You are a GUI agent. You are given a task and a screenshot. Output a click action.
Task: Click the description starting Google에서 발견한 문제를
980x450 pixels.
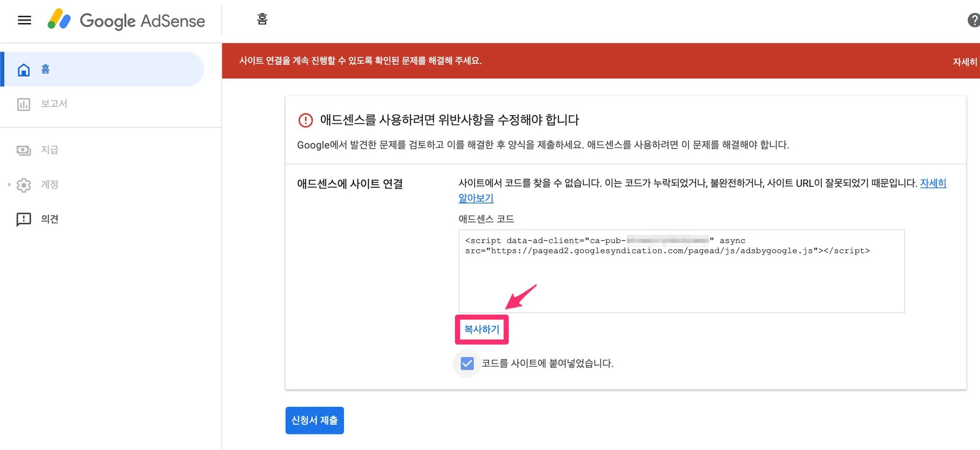click(x=543, y=145)
